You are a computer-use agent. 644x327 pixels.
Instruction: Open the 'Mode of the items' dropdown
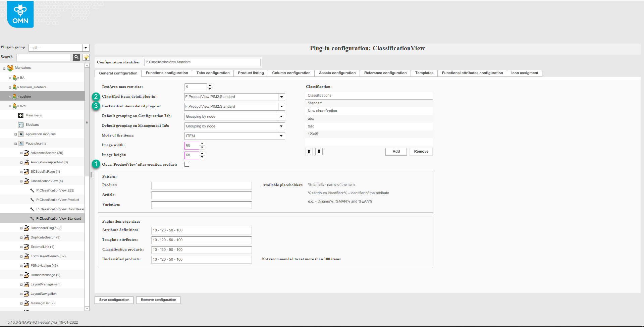pyautogui.click(x=281, y=136)
